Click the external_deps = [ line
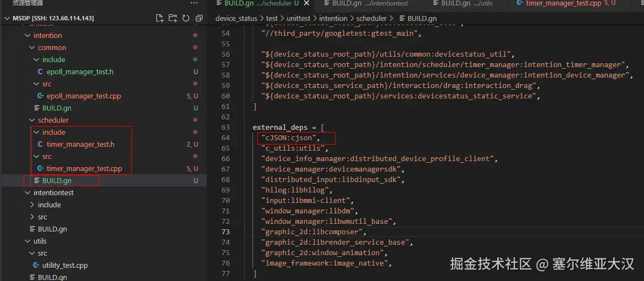The height and width of the screenshot is (281, 644). coord(288,128)
